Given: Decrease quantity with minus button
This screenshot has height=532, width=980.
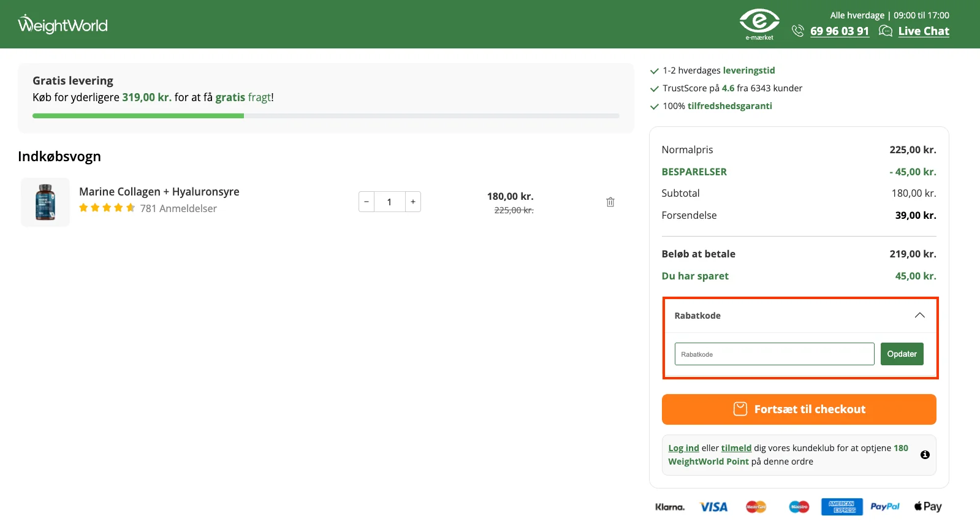Looking at the screenshot, I should coord(367,202).
